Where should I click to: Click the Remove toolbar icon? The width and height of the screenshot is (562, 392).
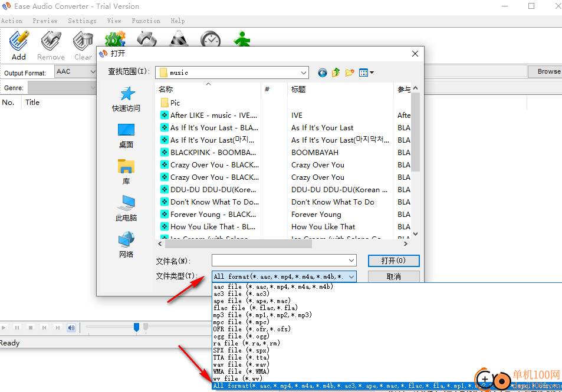point(51,45)
